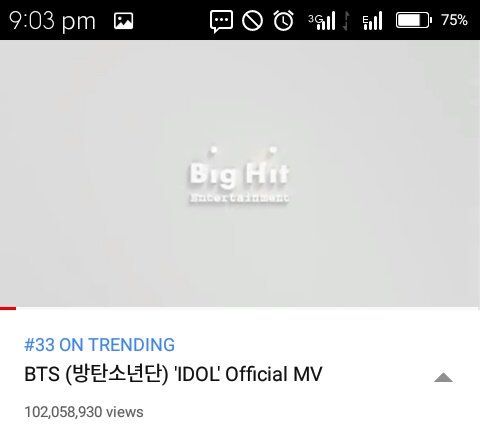
Task: Tap the Entertainment text under Big Hit
Action: pos(239,198)
